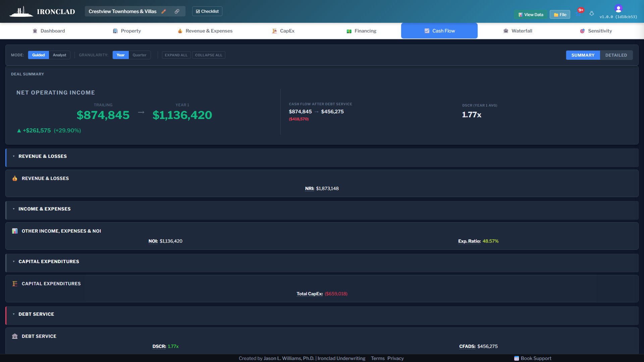Click the NRI $1,873,148 value
This screenshot has width=644, height=362.
[x=327, y=188]
